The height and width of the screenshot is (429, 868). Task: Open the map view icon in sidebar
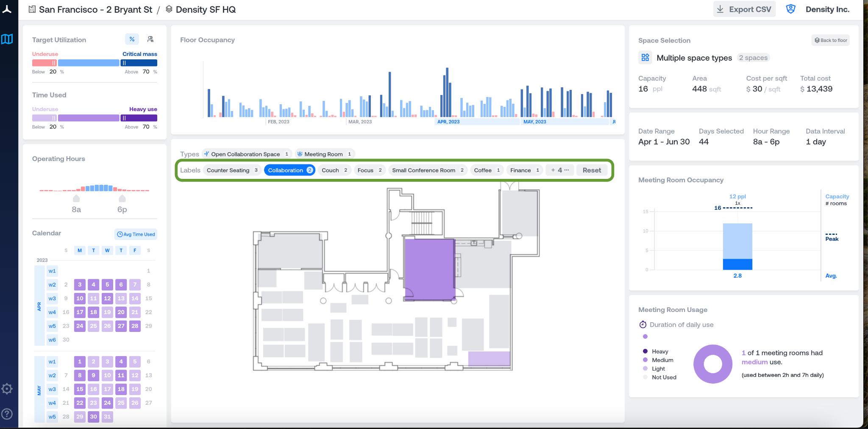pyautogui.click(x=7, y=39)
